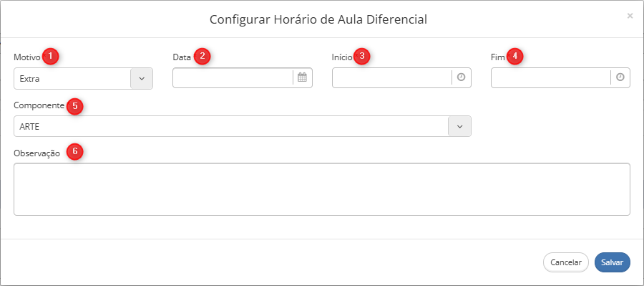Image resolution: width=644 pixels, height=286 pixels.
Task: Click the red number 3 marker beside Início
Action: [x=361, y=57]
